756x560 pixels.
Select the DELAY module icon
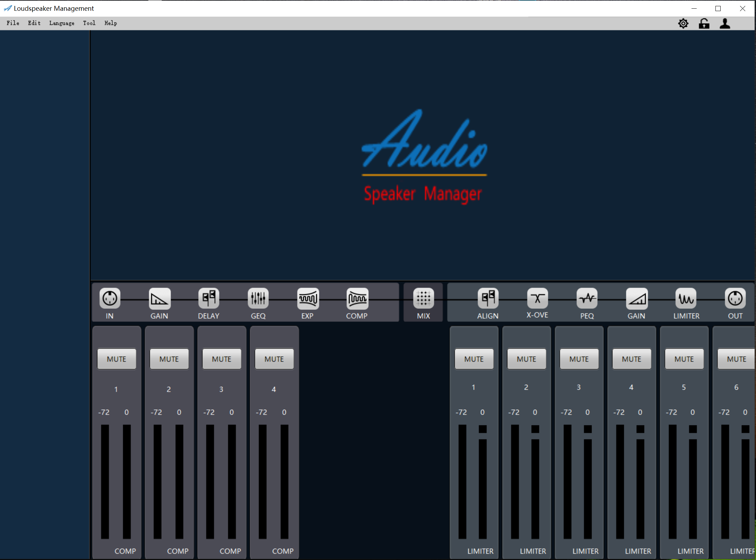tap(209, 298)
